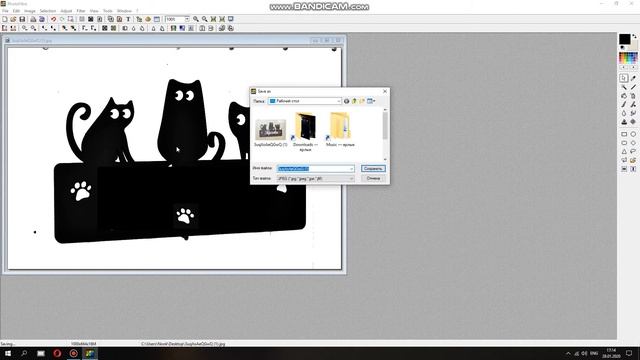Select the Magic wand tool

624,87
